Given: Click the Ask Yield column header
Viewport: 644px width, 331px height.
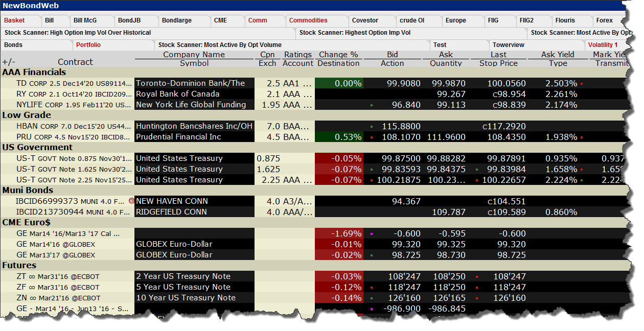Looking at the screenshot, I should click(x=558, y=55).
